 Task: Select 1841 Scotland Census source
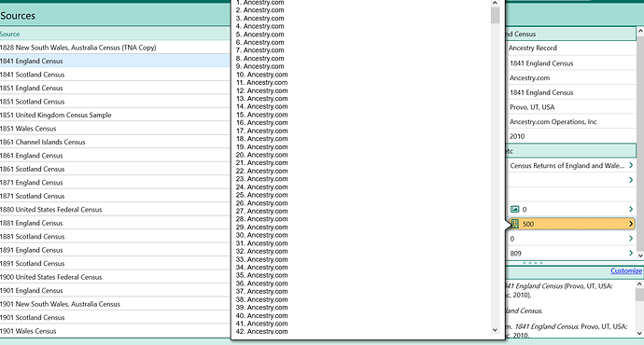(x=115, y=75)
